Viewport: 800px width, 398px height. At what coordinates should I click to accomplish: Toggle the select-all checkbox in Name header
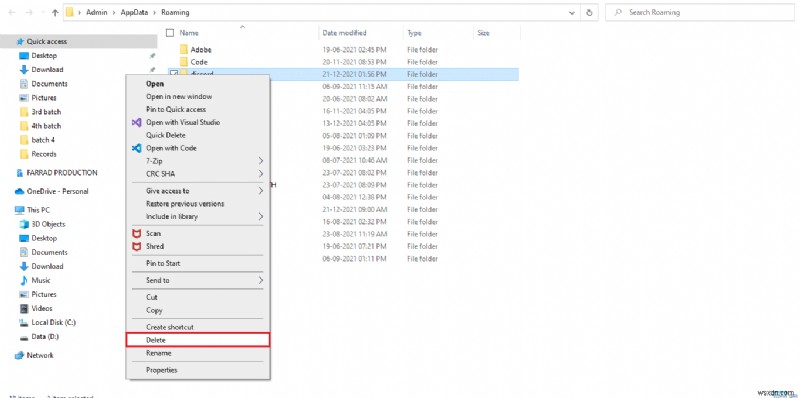(170, 33)
